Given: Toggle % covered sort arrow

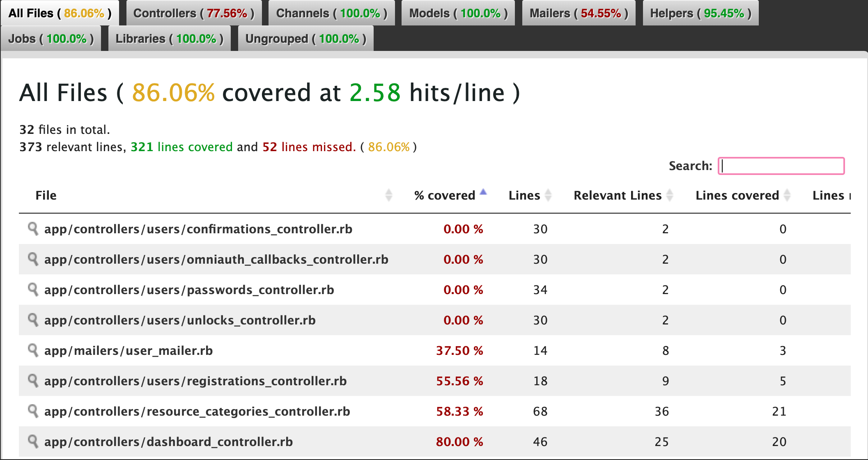Looking at the screenshot, I should click(x=483, y=192).
